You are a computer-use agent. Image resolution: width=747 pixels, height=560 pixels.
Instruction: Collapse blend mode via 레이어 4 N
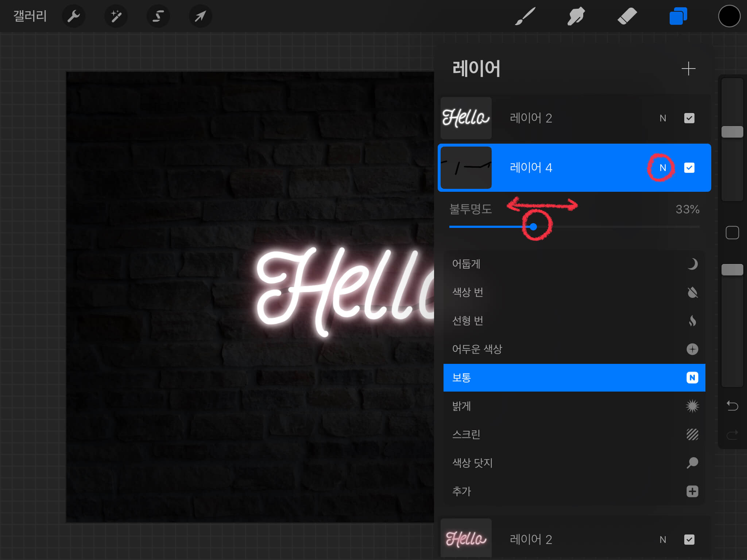[663, 168]
